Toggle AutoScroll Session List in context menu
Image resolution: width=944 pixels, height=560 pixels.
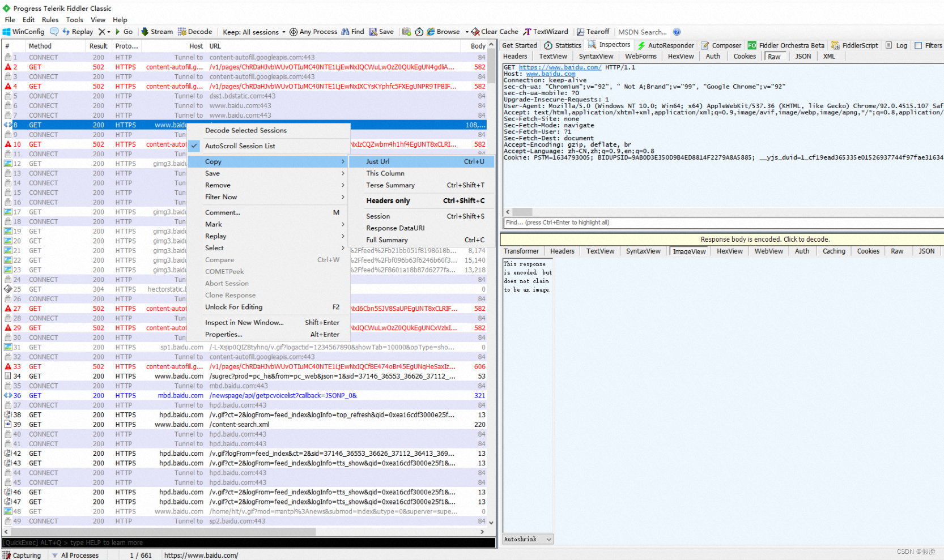pos(269,146)
